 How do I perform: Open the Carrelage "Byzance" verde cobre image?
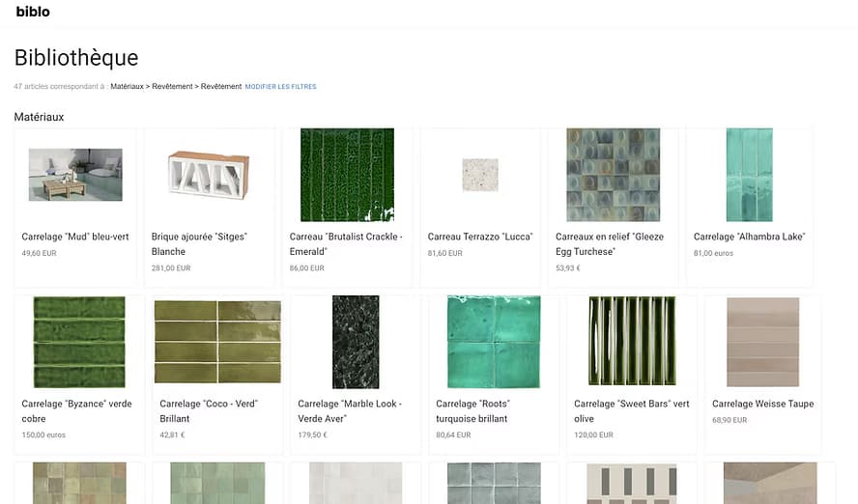coord(79,342)
